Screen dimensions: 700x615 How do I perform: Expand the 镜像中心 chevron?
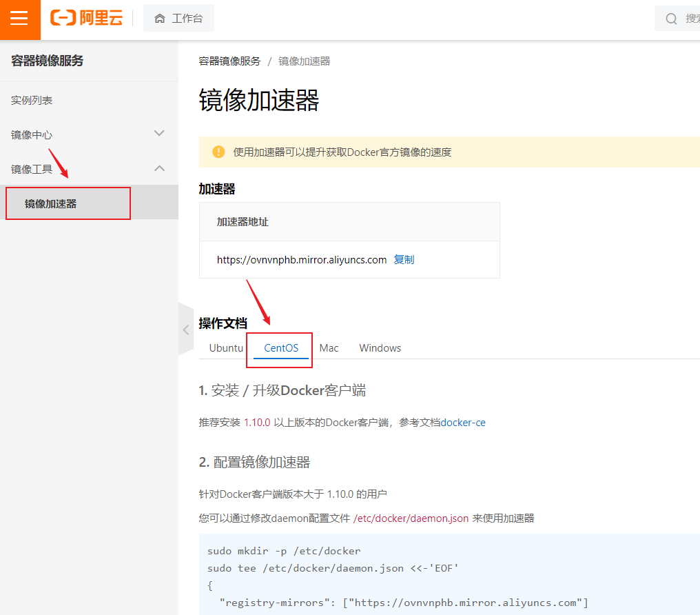click(x=159, y=134)
